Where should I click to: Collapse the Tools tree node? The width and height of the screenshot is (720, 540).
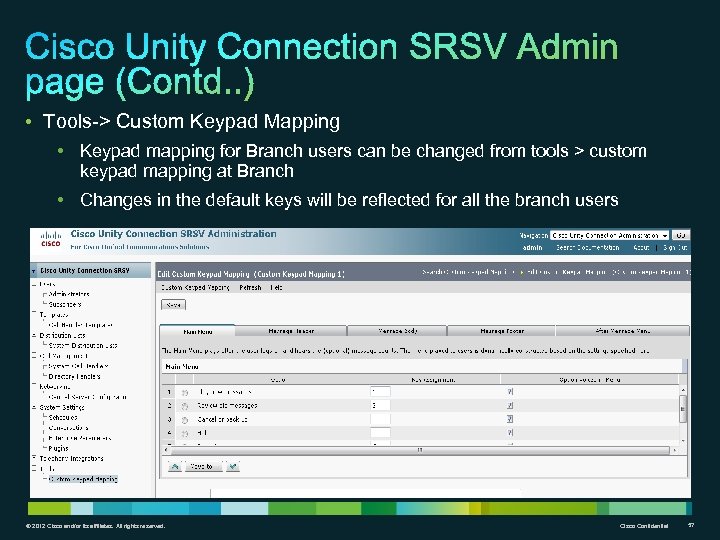coord(34,468)
